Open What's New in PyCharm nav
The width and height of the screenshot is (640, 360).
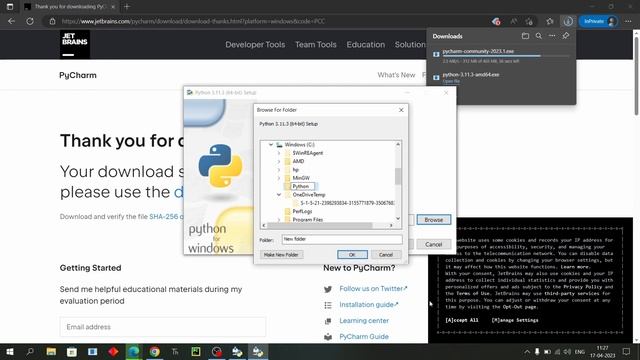pos(396,75)
